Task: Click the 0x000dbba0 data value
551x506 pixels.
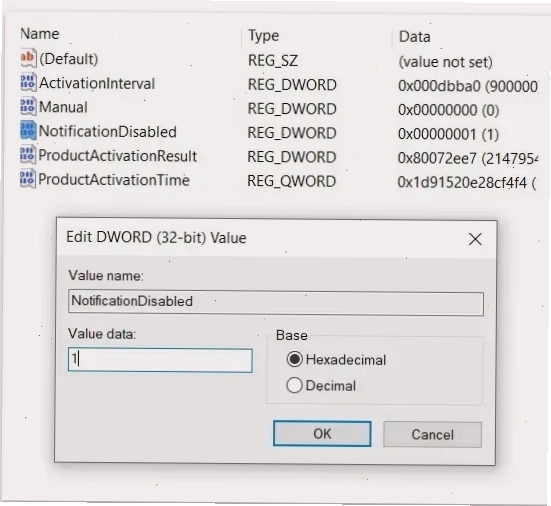Action: [x=468, y=86]
